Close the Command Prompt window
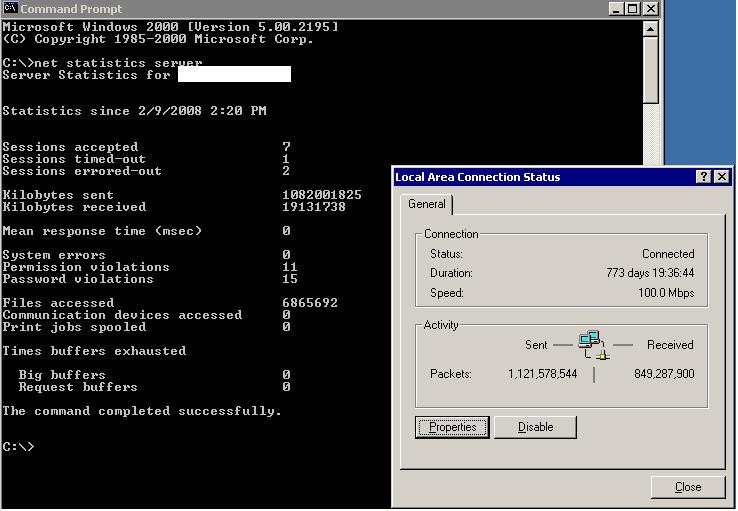Image resolution: width=738 pixels, height=511 pixels. tap(650, 8)
